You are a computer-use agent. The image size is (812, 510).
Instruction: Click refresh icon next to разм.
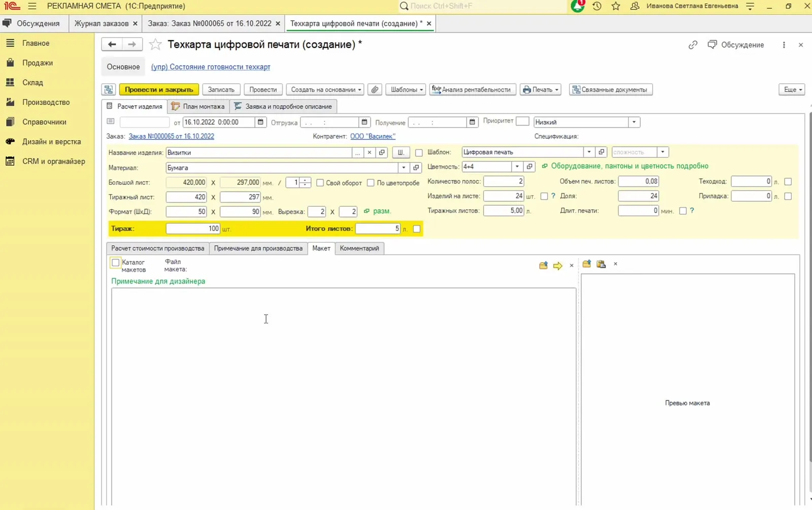click(x=366, y=211)
